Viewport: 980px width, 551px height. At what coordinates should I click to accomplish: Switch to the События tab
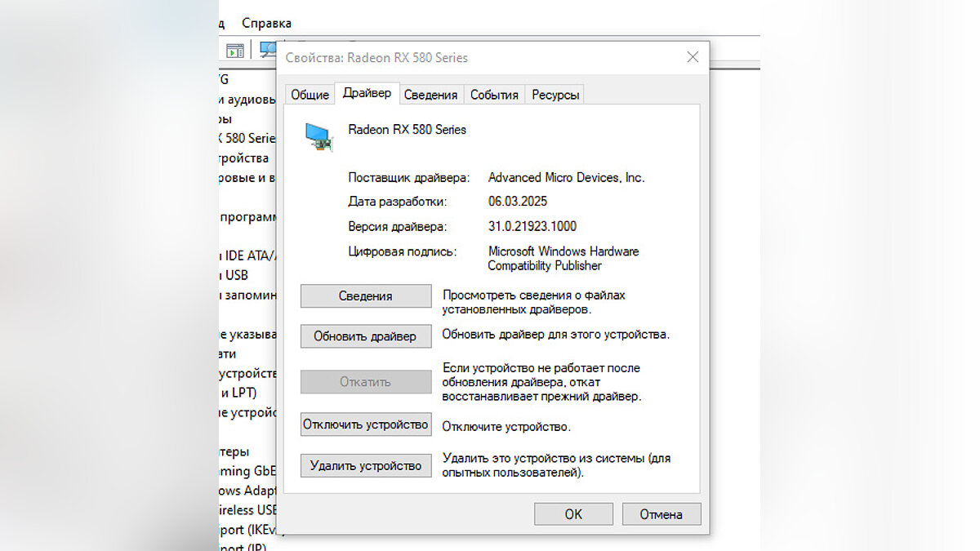tap(494, 95)
